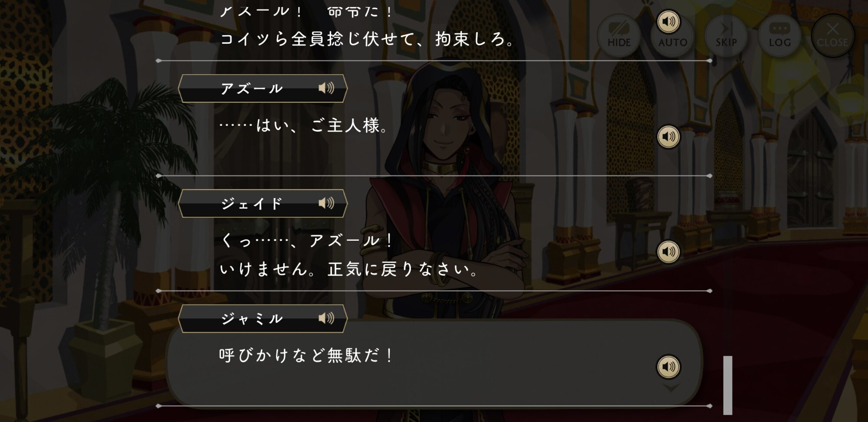868x422 pixels.
Task: Skip the story with SKIP
Action: [726, 36]
